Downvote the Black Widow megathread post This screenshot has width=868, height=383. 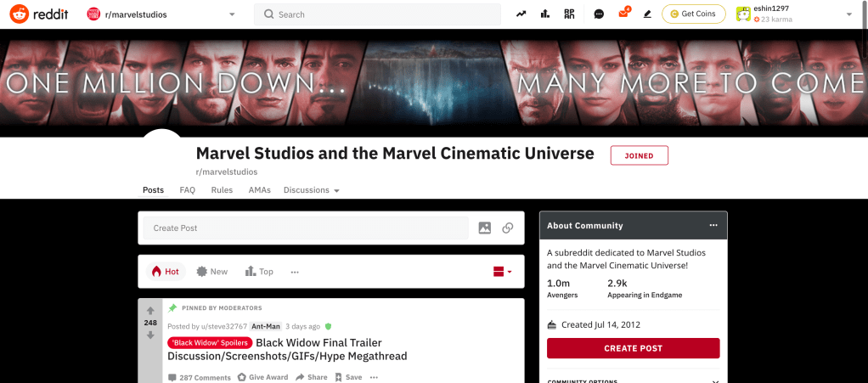(150, 335)
